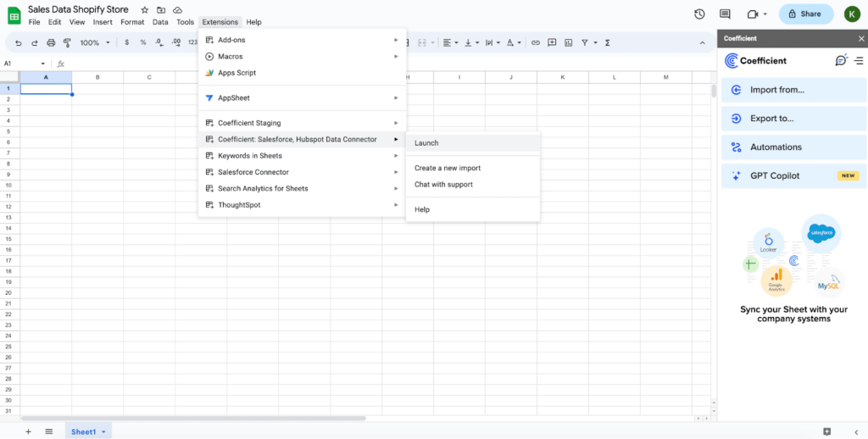
Task: Switch to the Sheet1 tab
Action: tap(84, 432)
